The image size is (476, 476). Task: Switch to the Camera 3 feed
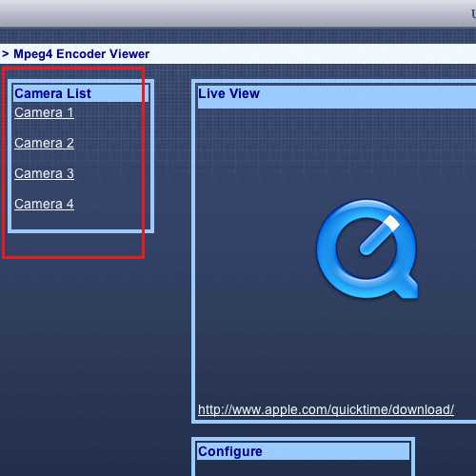click(x=44, y=173)
